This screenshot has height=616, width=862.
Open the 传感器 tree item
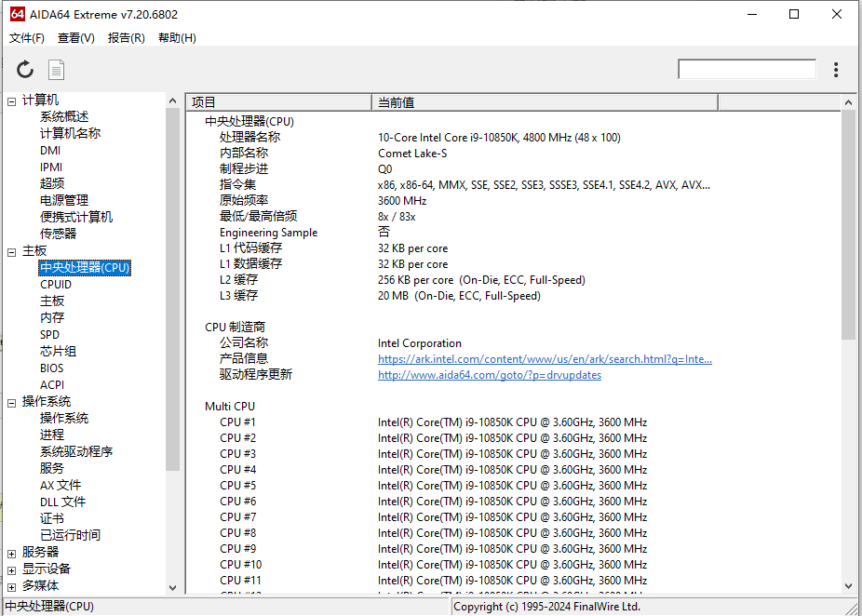(58, 234)
